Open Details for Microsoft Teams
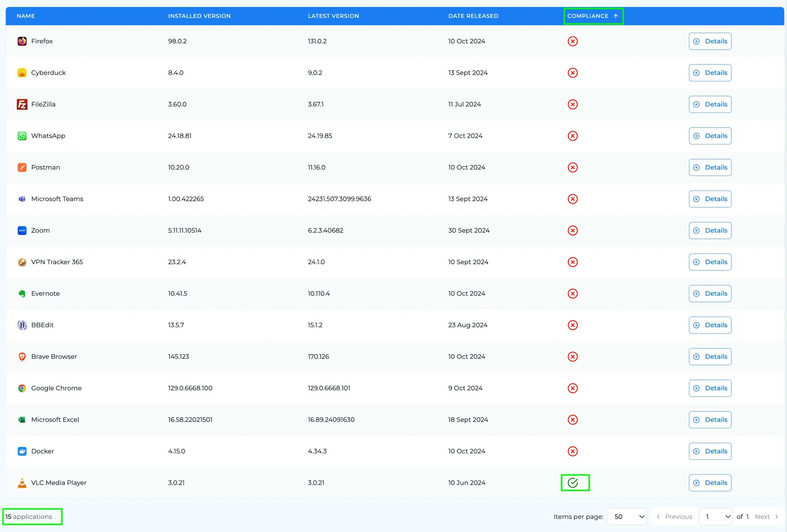The height and width of the screenshot is (532, 787). pyautogui.click(x=710, y=199)
